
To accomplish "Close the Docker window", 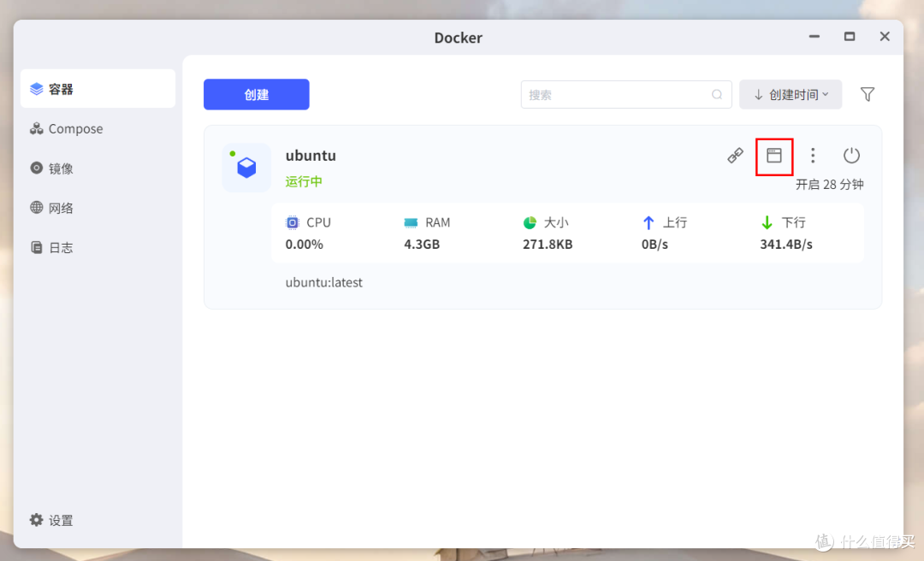I will (x=885, y=37).
